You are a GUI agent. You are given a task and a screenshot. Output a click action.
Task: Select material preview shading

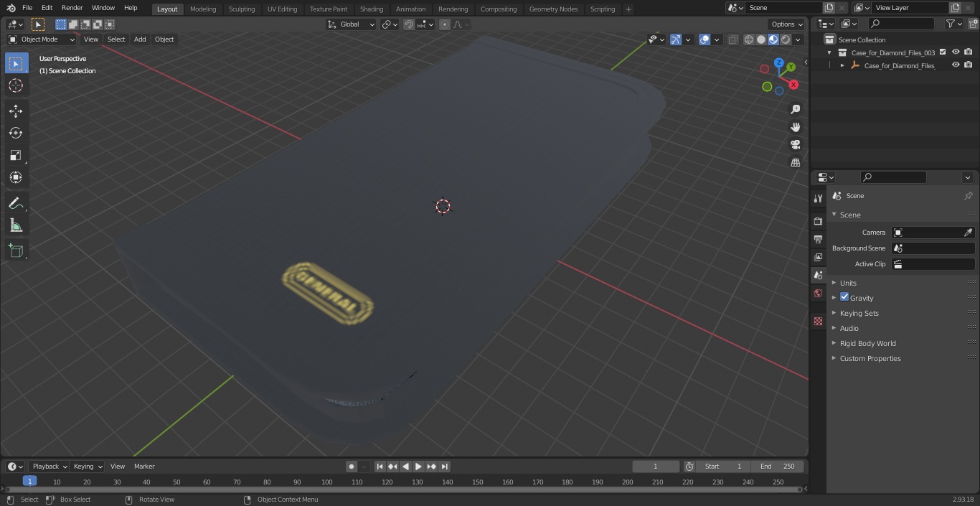click(x=773, y=39)
